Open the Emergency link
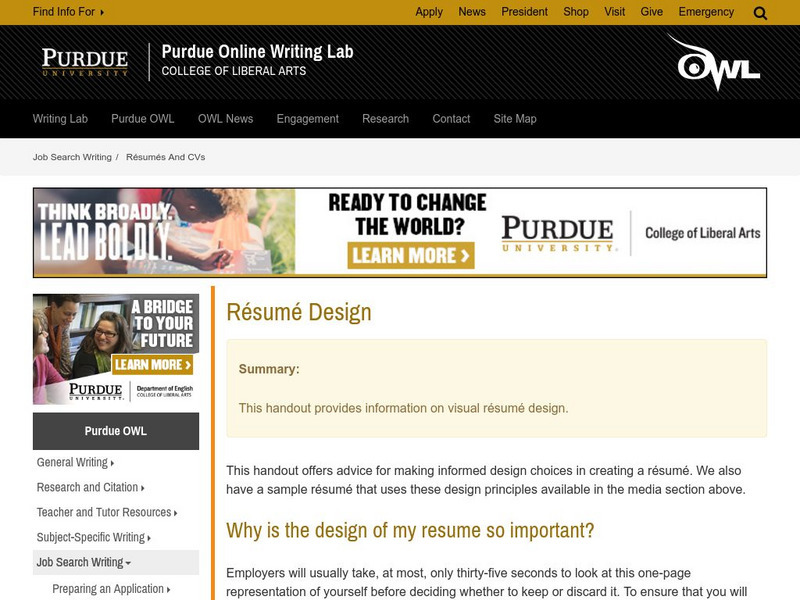 [706, 12]
